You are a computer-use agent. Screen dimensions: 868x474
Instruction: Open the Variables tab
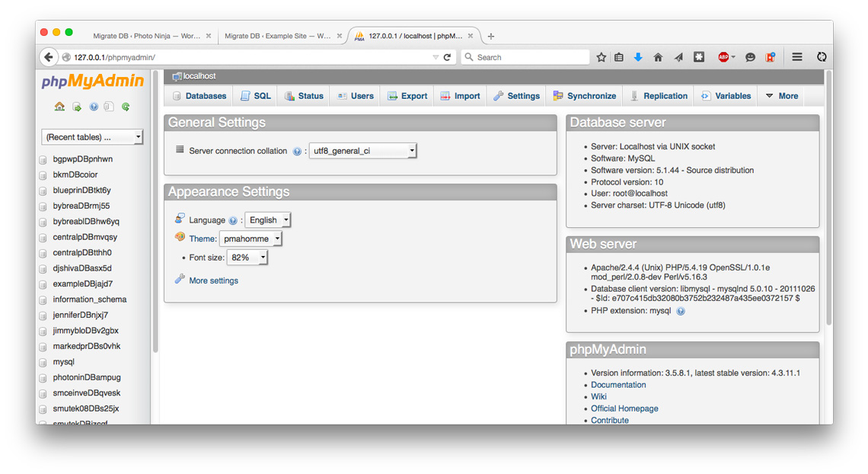coord(726,96)
